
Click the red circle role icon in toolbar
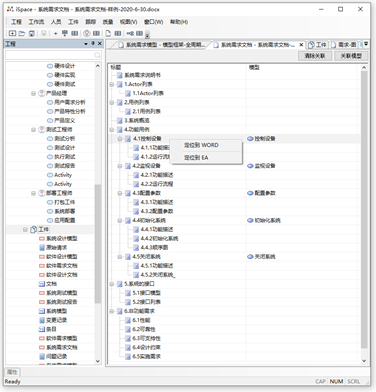coord(87,33)
